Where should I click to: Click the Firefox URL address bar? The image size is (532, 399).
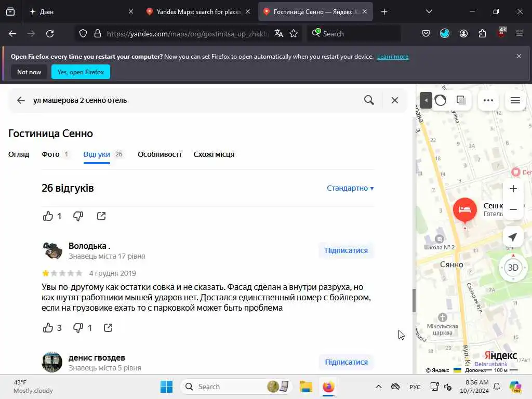click(x=187, y=34)
